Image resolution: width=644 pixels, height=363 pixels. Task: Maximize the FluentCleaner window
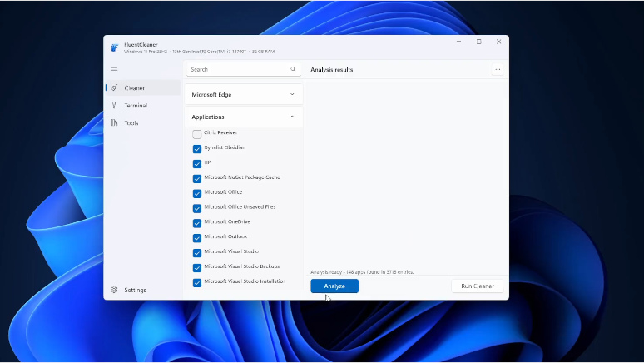479,42
